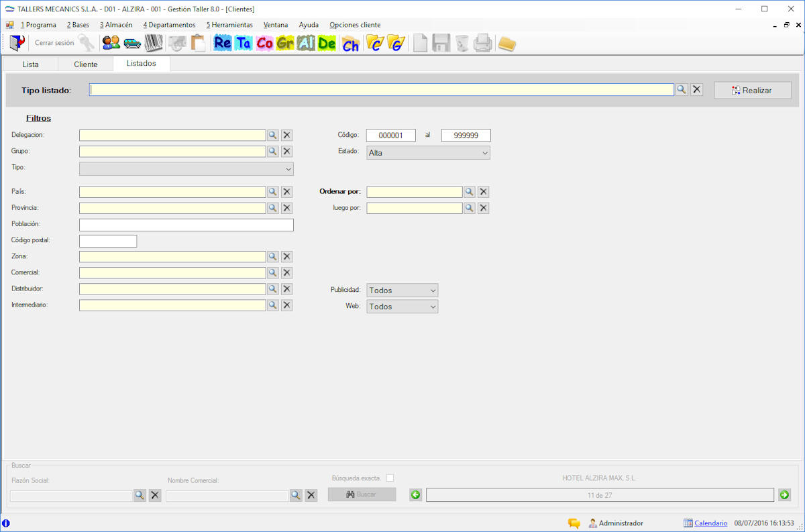The image size is (805, 532).
Task: Click the new blank document icon
Action: point(420,43)
